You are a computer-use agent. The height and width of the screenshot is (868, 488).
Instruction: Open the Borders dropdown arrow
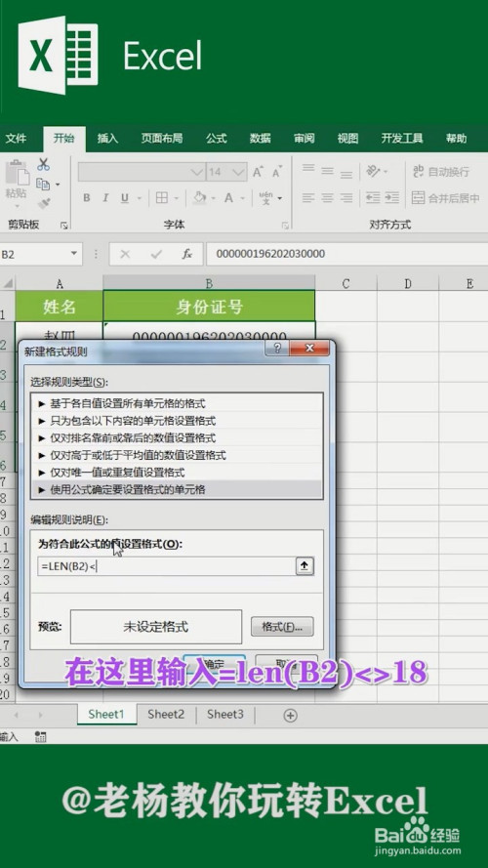(x=176, y=198)
